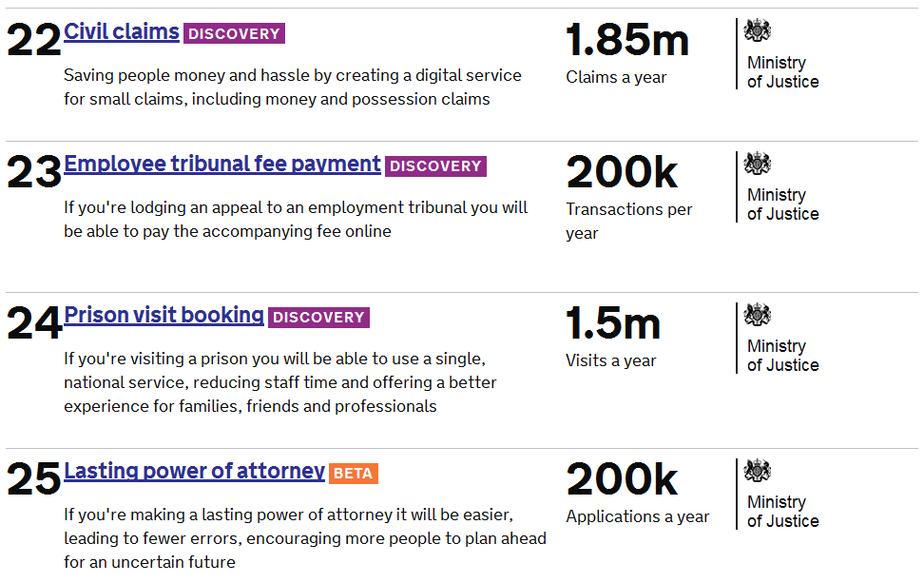Click the Civil claims description paragraph

[x=292, y=87]
